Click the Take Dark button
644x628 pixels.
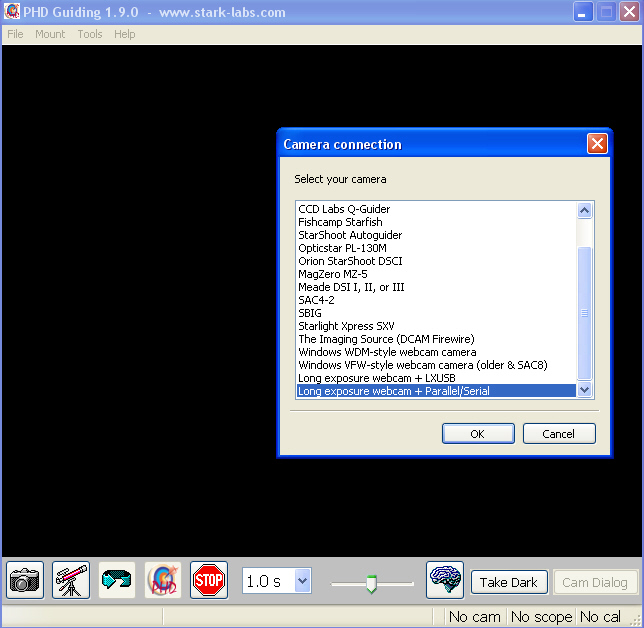click(x=508, y=582)
